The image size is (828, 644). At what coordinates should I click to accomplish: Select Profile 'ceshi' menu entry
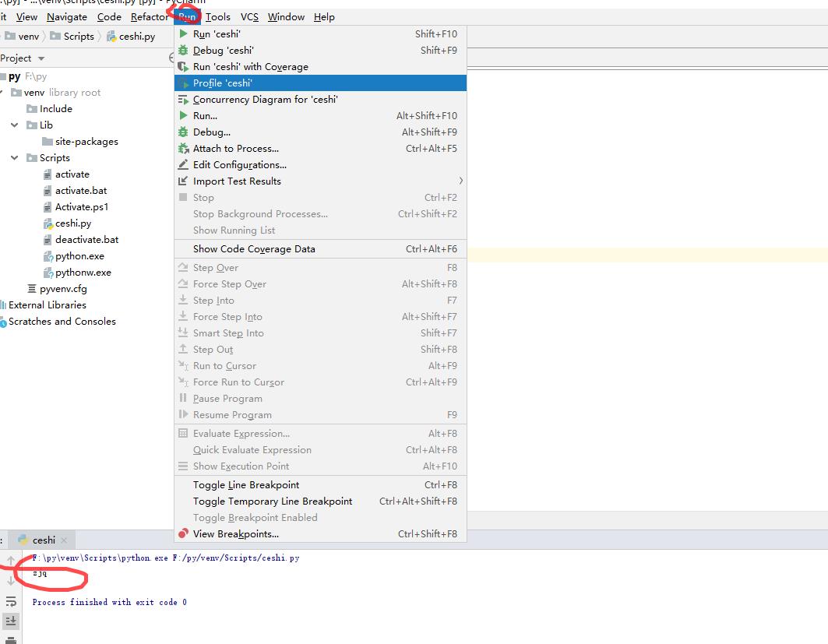321,83
